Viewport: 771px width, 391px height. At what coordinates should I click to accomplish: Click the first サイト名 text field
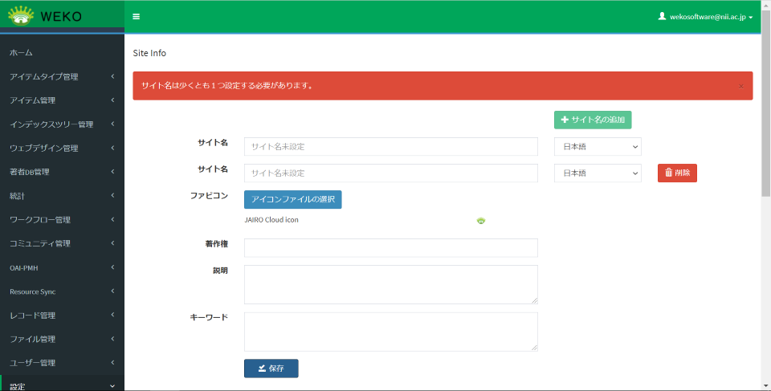pyautogui.click(x=391, y=147)
